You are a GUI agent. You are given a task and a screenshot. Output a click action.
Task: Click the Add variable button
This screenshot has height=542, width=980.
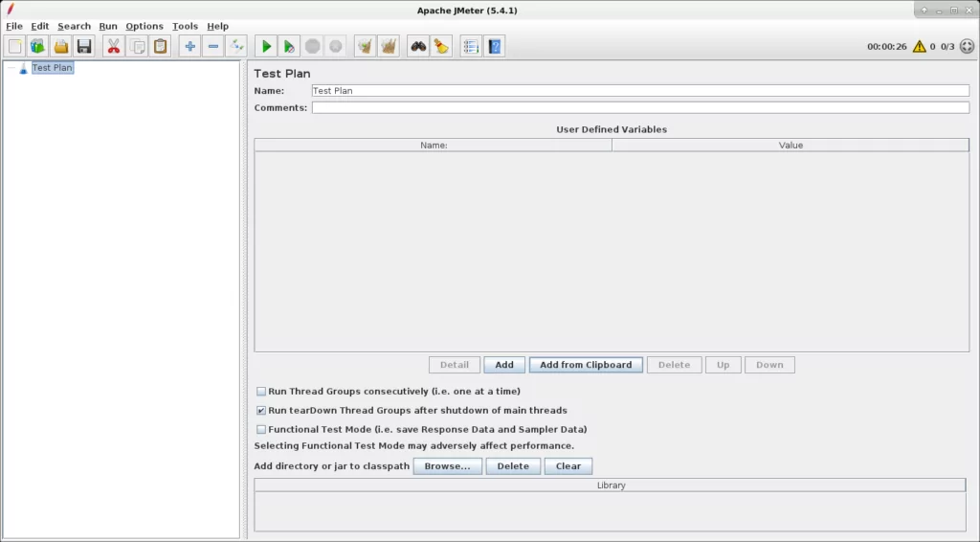504,365
